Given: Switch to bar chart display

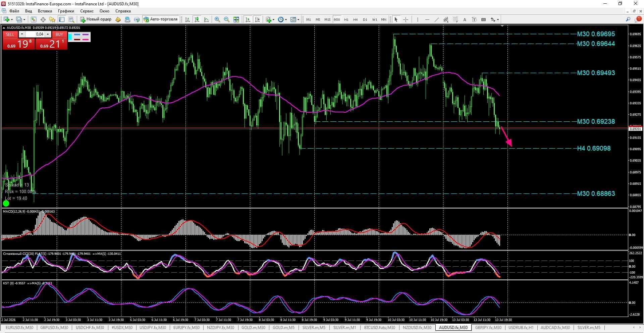Looking at the screenshot, I should [x=187, y=19].
